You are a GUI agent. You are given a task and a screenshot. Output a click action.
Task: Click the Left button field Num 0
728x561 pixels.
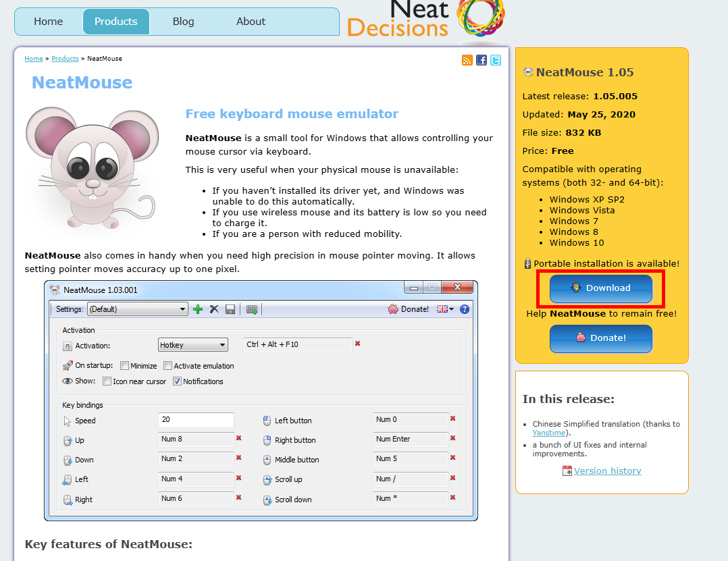coord(411,419)
